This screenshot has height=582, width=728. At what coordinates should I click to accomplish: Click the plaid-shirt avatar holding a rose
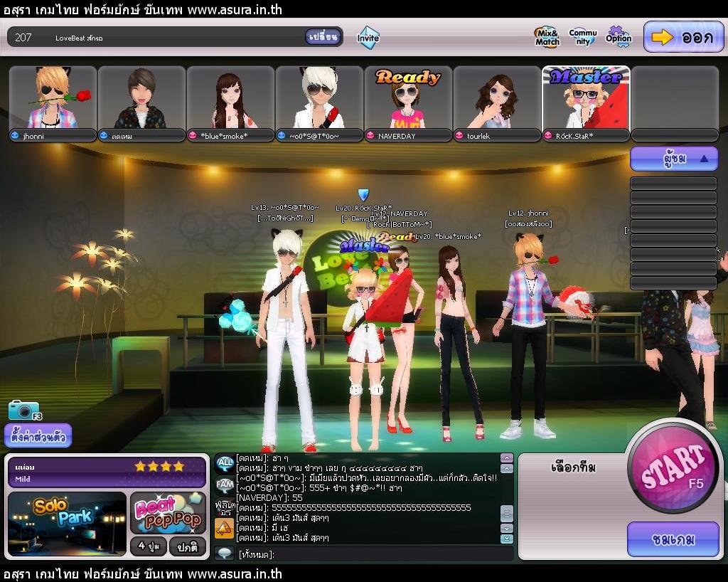(529, 337)
